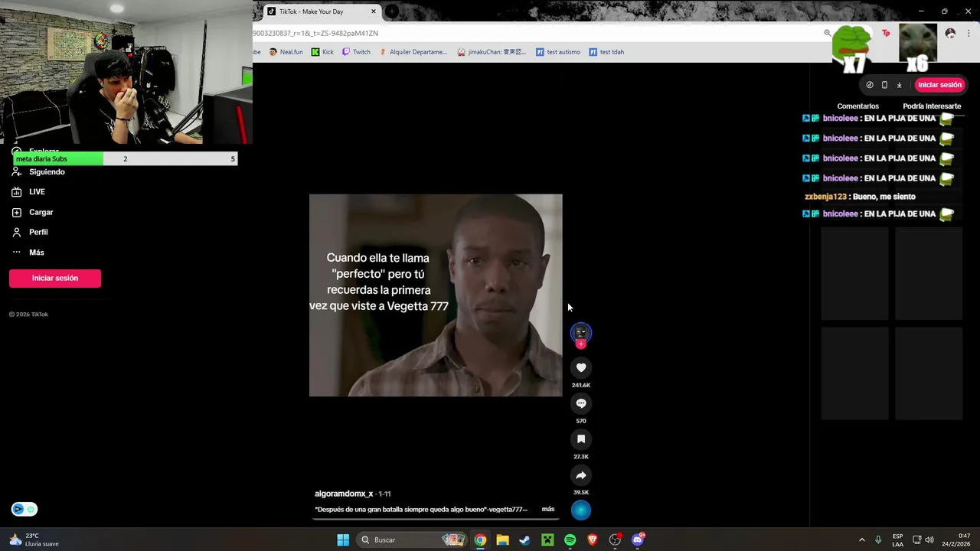Viewport: 980px width, 551px height.
Task: Open the test tdah bookmark
Action: pyautogui.click(x=606, y=52)
